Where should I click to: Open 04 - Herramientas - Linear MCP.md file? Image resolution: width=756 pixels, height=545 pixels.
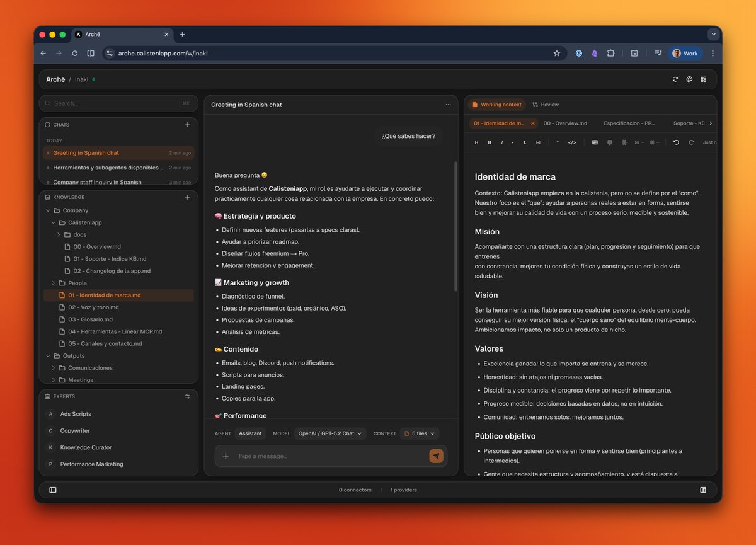(x=115, y=331)
